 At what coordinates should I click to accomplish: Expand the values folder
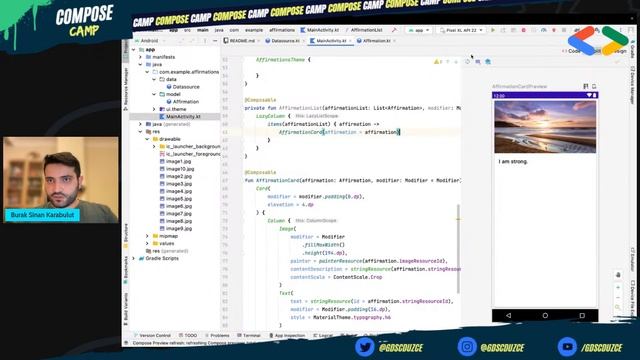pyautogui.click(x=147, y=244)
